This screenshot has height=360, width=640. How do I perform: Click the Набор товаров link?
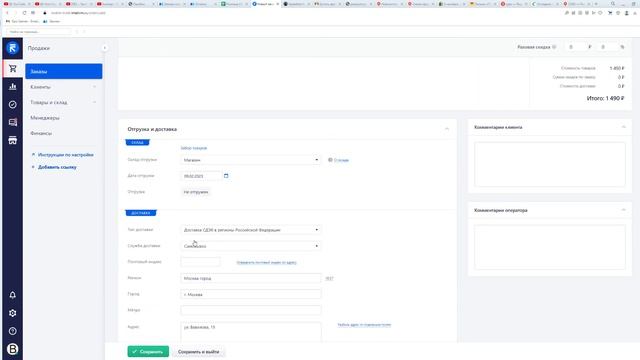point(193,148)
